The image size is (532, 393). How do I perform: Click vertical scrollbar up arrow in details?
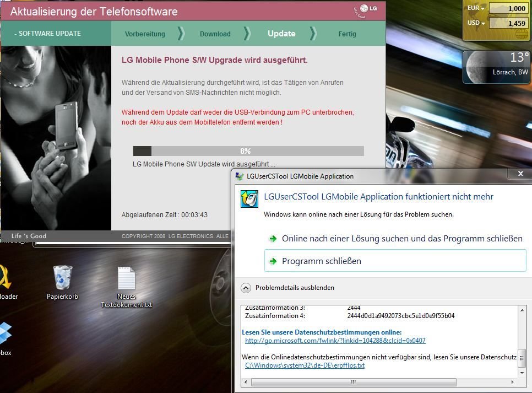522,310
